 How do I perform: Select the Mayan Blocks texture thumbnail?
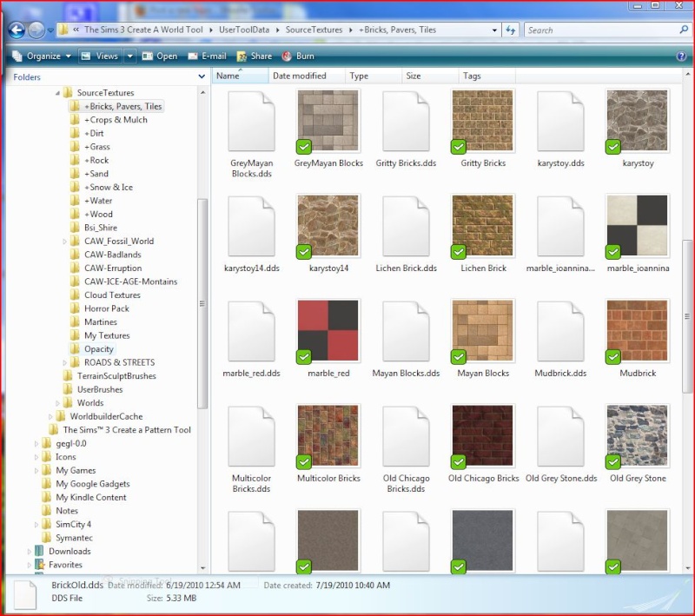[x=483, y=331]
